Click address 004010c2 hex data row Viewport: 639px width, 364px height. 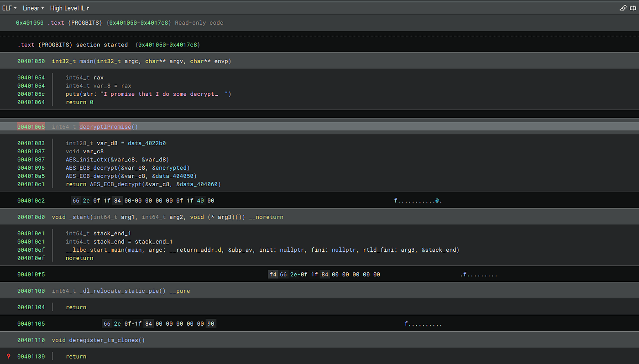click(x=31, y=201)
